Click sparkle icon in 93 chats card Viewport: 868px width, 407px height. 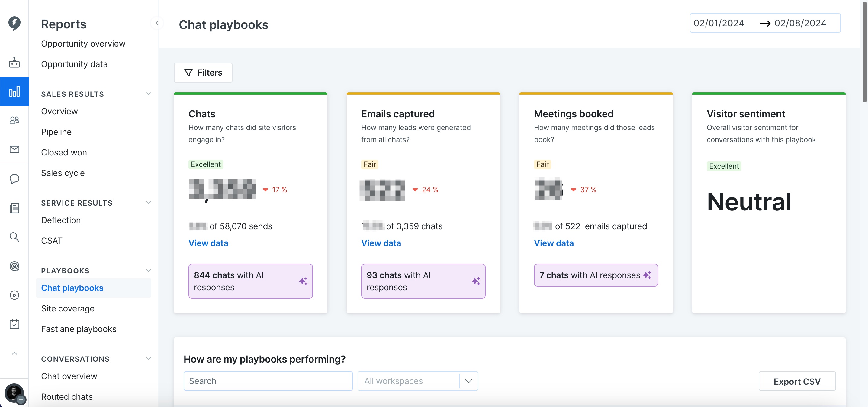[476, 281]
